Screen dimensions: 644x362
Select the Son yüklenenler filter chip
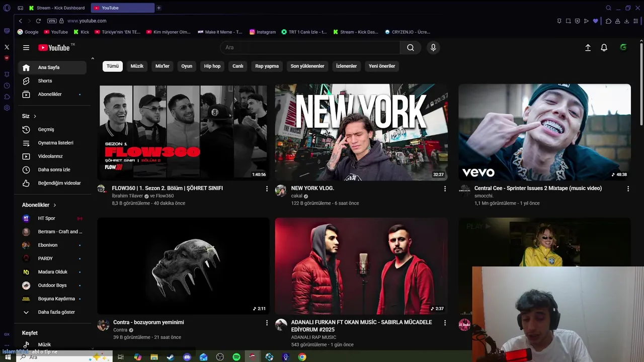307,66
